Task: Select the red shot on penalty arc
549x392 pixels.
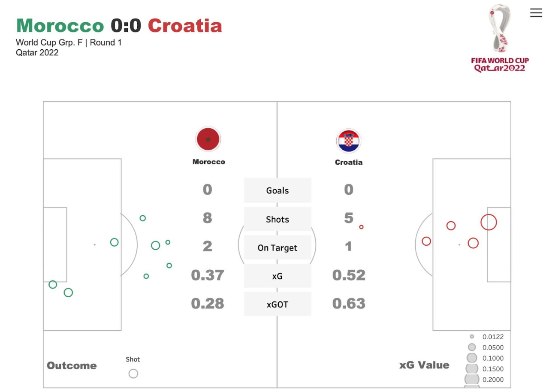Action: click(x=426, y=241)
